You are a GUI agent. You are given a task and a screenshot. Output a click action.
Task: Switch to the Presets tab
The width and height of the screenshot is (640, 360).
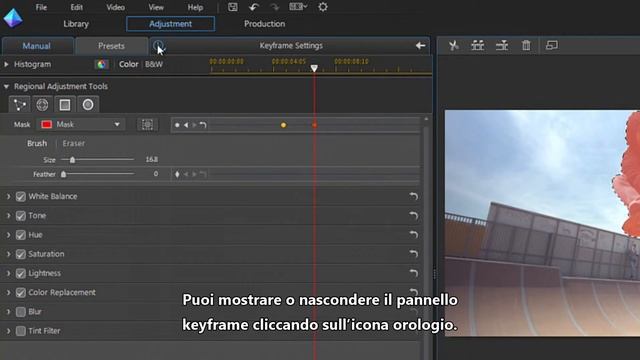(x=111, y=46)
